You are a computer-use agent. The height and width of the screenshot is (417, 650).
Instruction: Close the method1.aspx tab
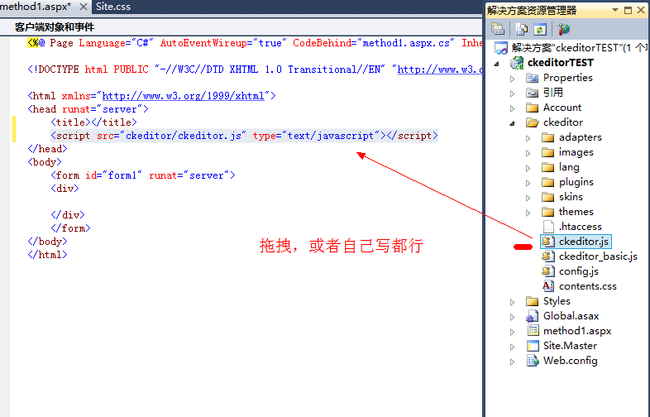(x=83, y=7)
